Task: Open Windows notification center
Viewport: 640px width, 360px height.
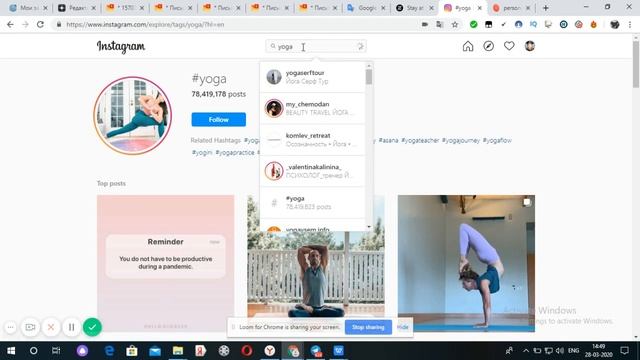Action: (x=624, y=351)
